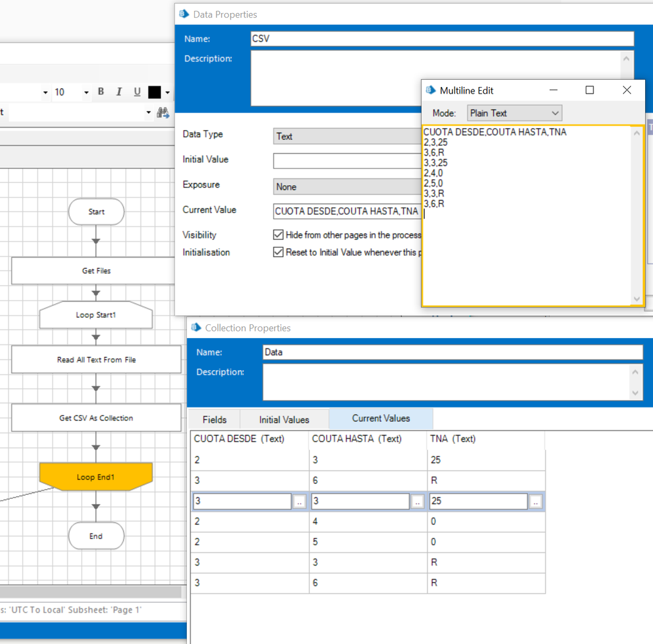653x644 pixels.
Task: Select the Loop Start1 stage
Action: click(96, 315)
